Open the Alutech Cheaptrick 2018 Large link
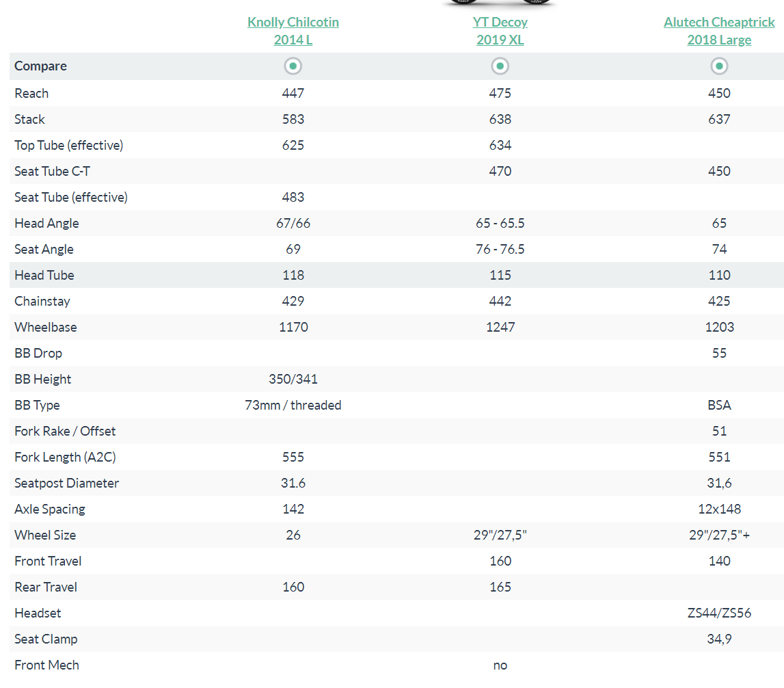The image size is (784, 688). pyautogui.click(x=719, y=31)
